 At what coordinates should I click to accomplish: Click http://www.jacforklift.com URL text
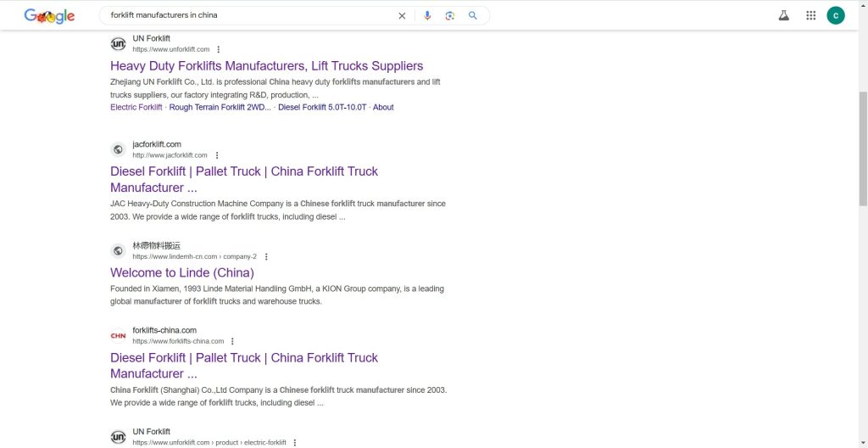[170, 155]
